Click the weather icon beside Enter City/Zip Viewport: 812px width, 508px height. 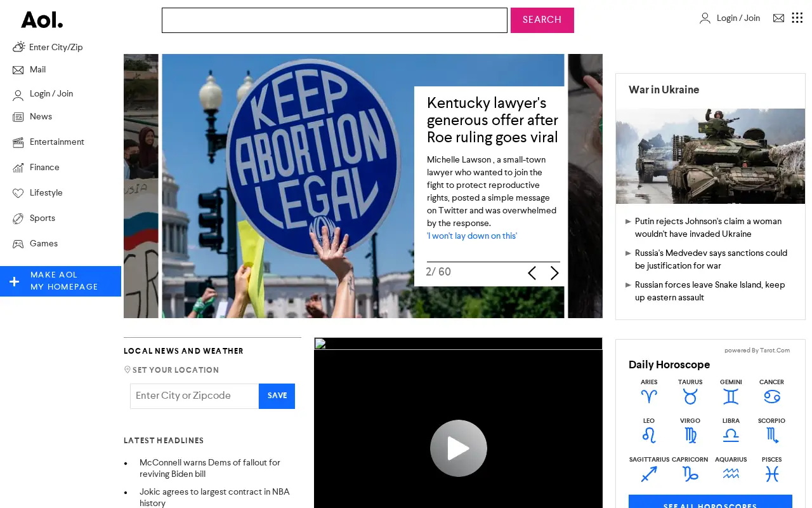18,47
